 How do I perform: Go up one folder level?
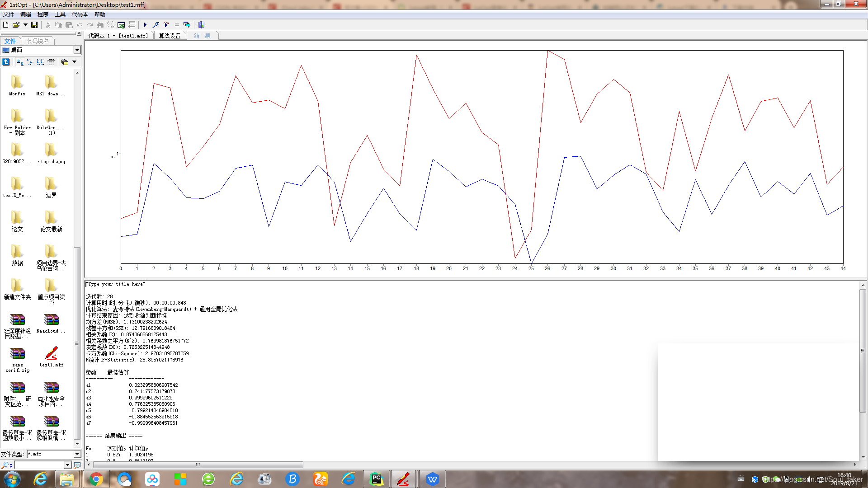point(6,62)
